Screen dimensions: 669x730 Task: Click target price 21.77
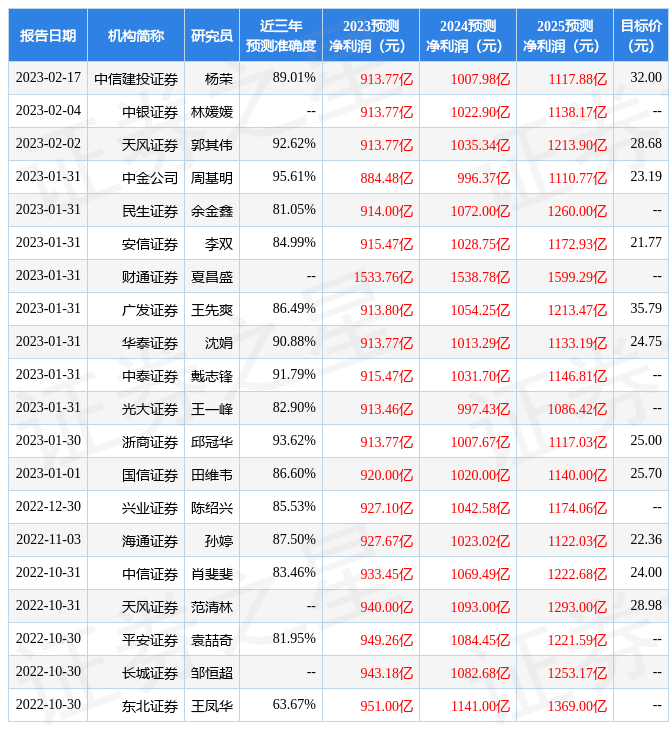point(646,243)
